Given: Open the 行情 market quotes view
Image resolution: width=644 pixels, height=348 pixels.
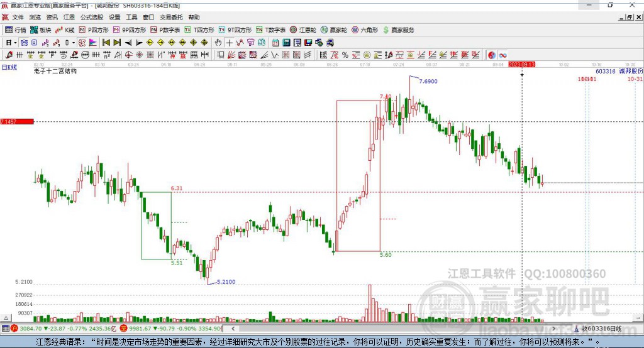Looking at the screenshot, I should click(15, 30).
